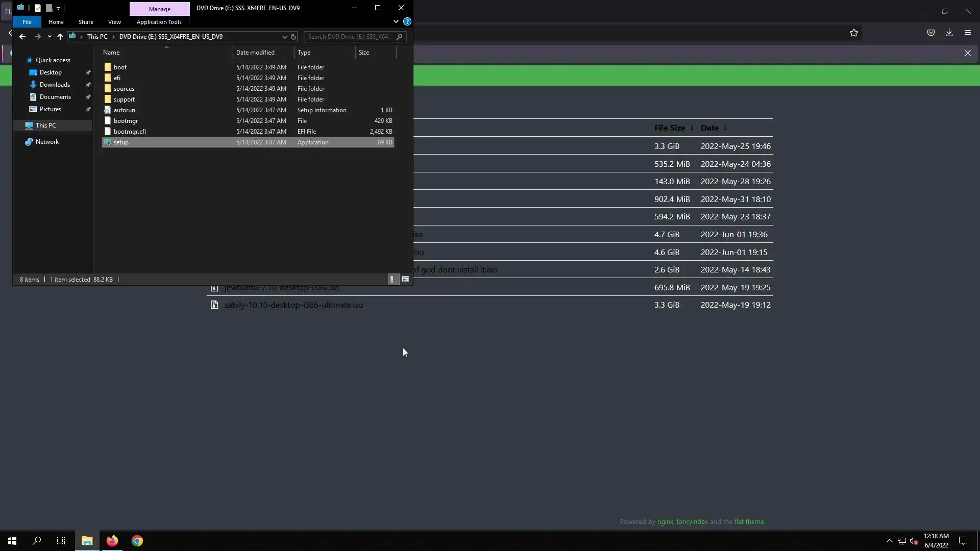The image size is (980, 551).
Task: Expand the Explorer ribbon chevron
Action: click(x=396, y=22)
